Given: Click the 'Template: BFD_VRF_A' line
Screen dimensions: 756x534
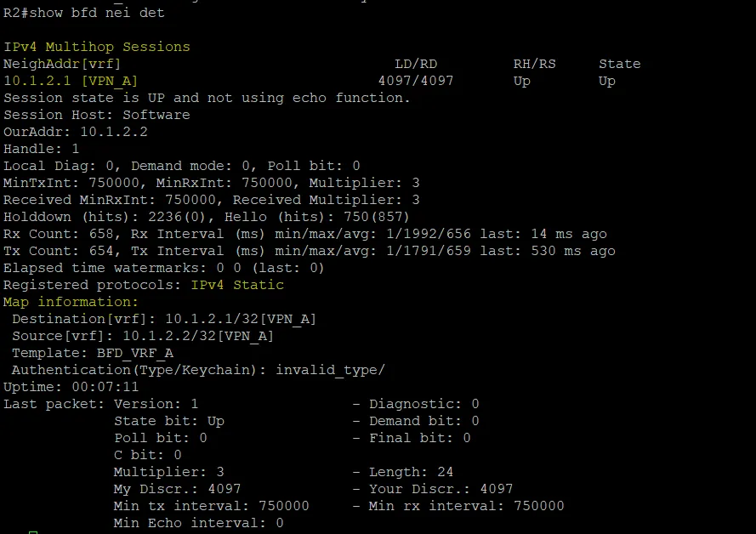Looking at the screenshot, I should point(92,353).
